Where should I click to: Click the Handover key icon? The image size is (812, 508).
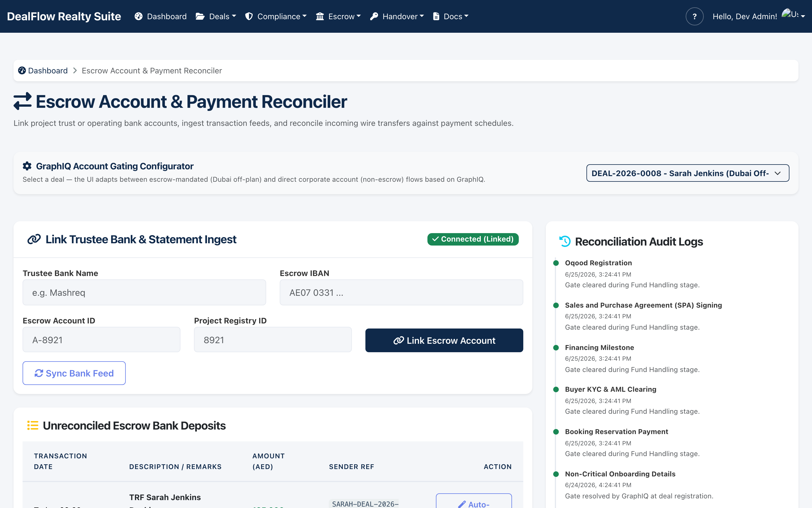coord(374,16)
